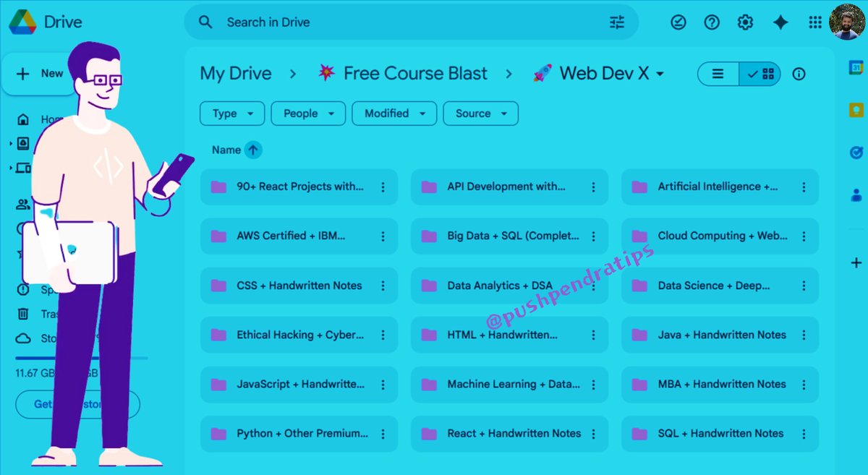
Task: Open more actions for Java folder
Action: (x=804, y=335)
